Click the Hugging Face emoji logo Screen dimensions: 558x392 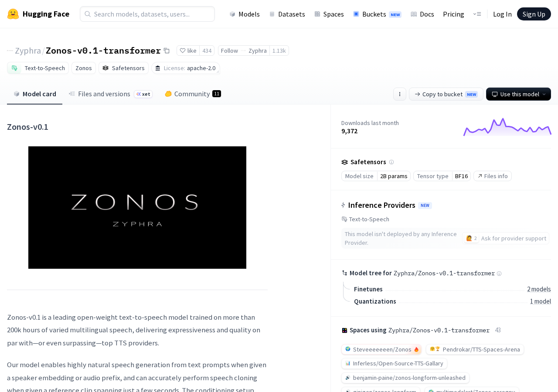pyautogui.click(x=13, y=14)
